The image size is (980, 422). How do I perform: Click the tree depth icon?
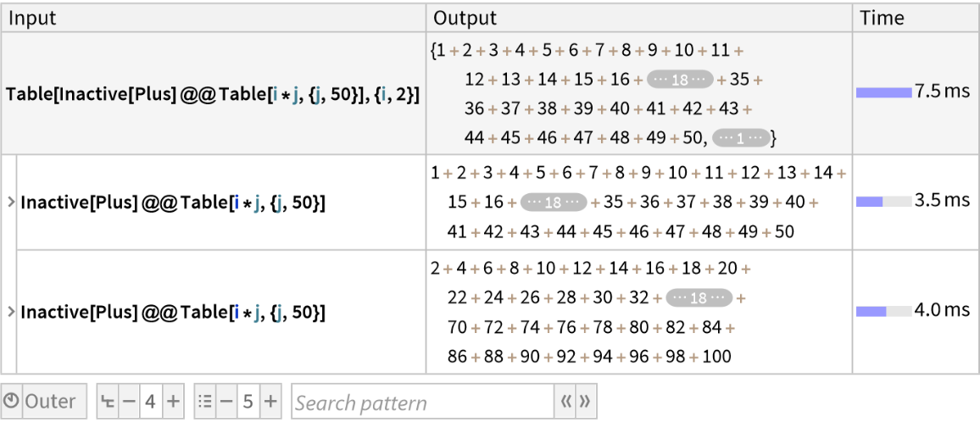108,402
